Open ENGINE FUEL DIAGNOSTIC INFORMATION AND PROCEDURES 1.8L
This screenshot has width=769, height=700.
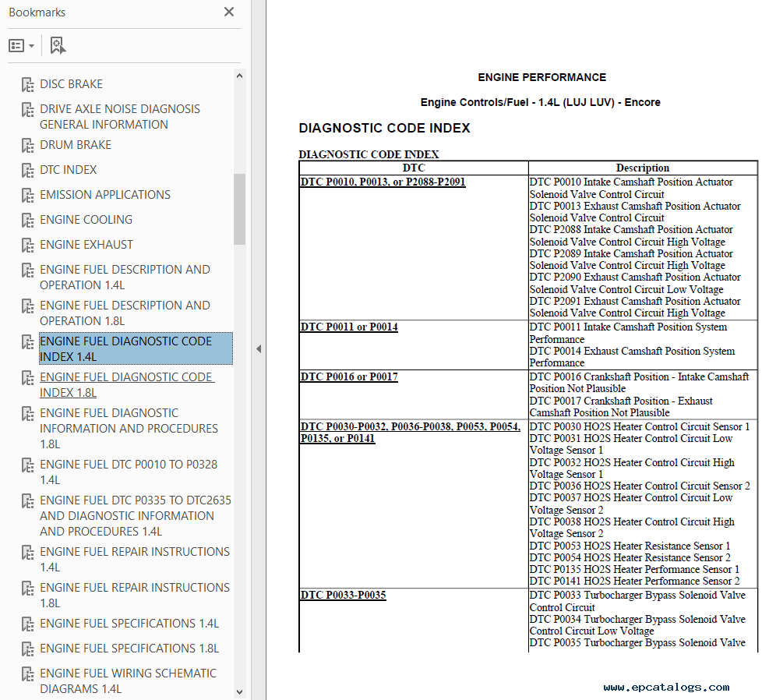(129, 428)
